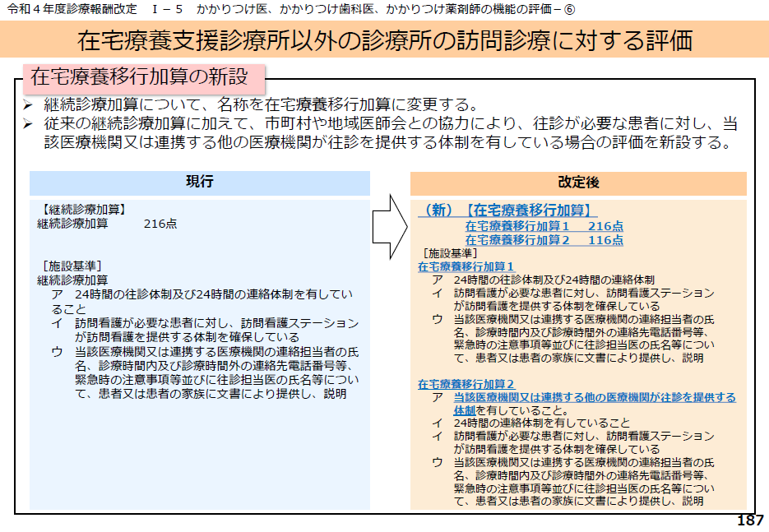Click the 在宅療養移行加算2 116点 link
This screenshot has width=769, height=532.
[544, 240]
